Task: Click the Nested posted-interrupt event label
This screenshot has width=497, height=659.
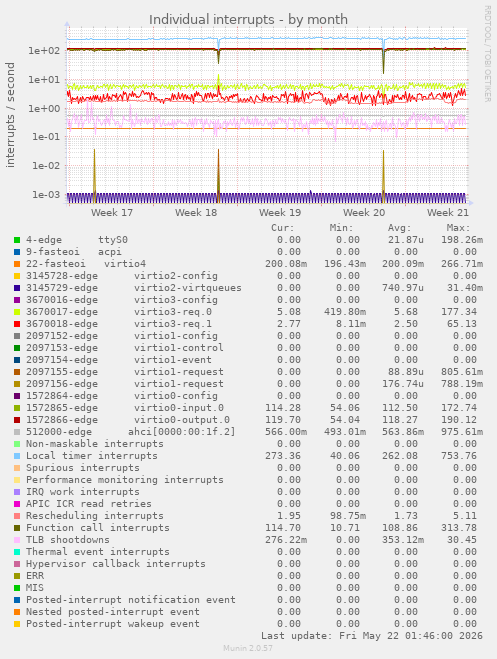Action: [113, 612]
